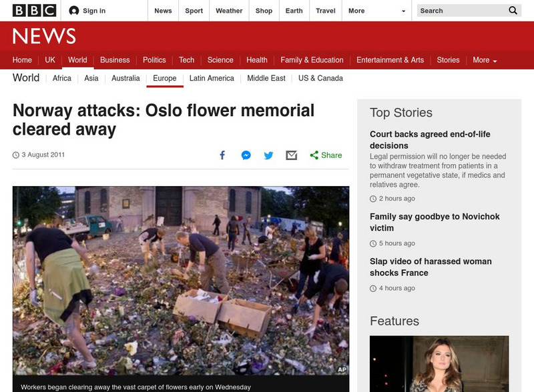Click the BBC logo
This screenshot has width=534, height=392.
point(35,11)
